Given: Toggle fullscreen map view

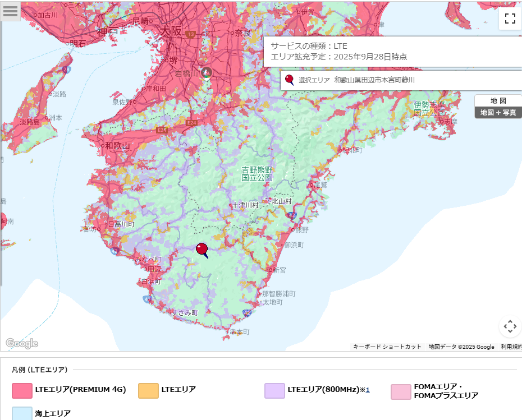Looking at the screenshot, I should (x=510, y=19).
